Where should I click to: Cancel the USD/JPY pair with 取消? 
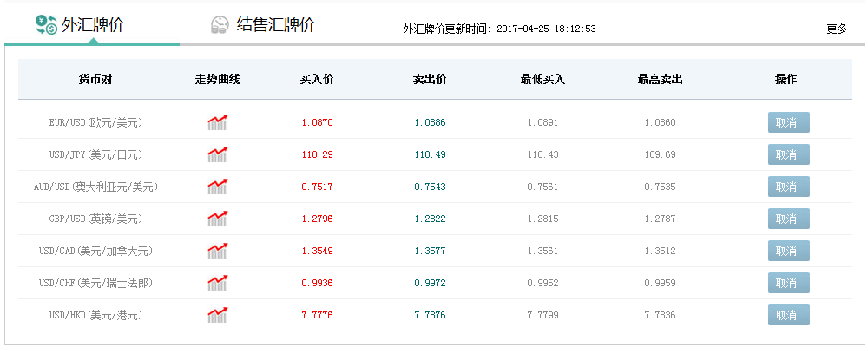[x=788, y=154]
